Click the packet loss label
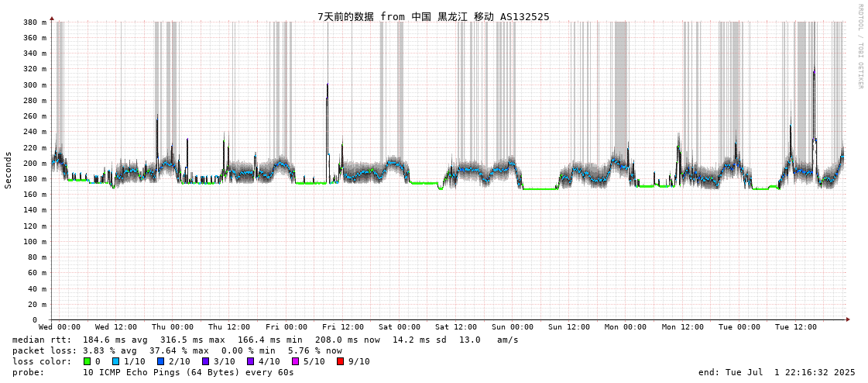The height and width of the screenshot is (383, 868). (43, 350)
